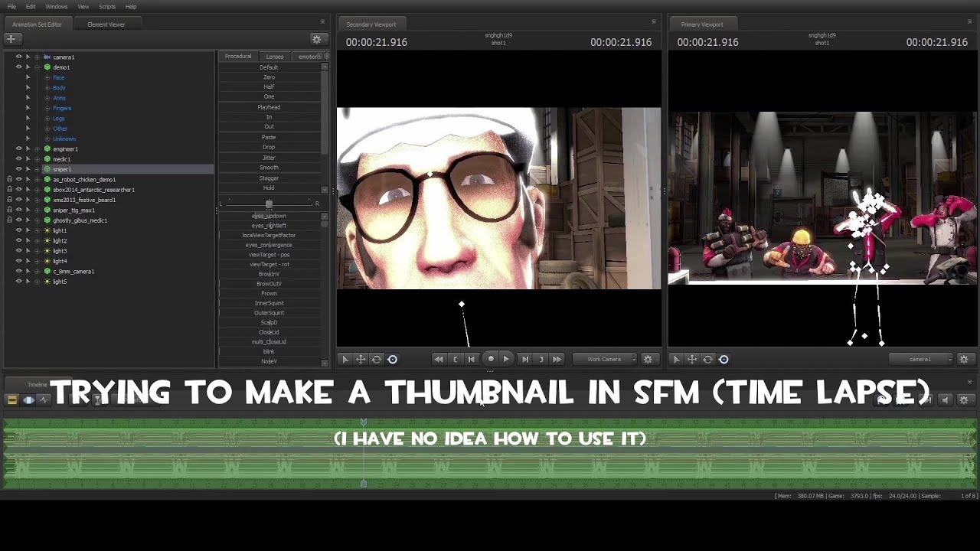
Task: Activate the screen manipulator in Secondary Viewport
Action: [392, 359]
